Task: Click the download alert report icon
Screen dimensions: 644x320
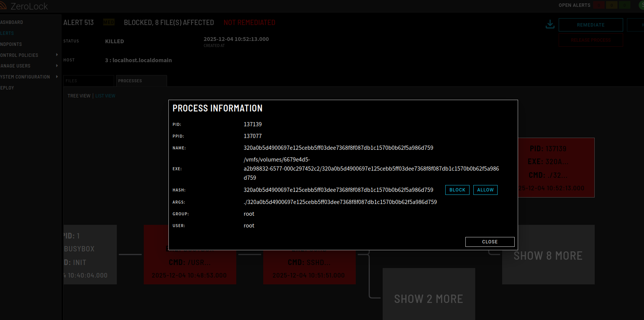Action: click(x=550, y=25)
